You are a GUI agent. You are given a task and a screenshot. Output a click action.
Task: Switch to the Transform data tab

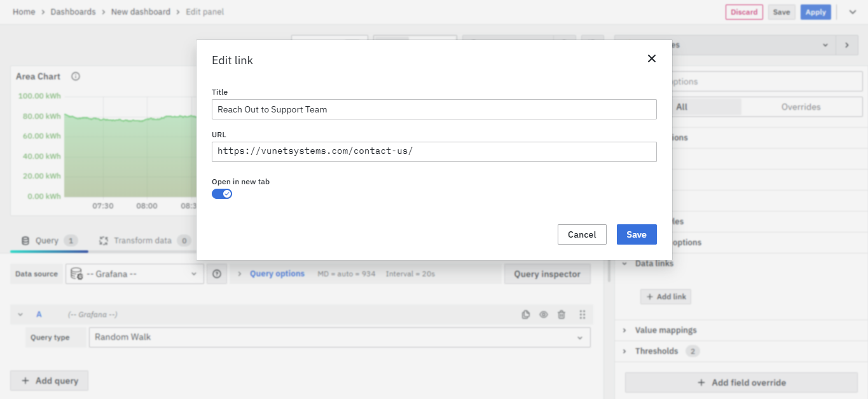142,241
